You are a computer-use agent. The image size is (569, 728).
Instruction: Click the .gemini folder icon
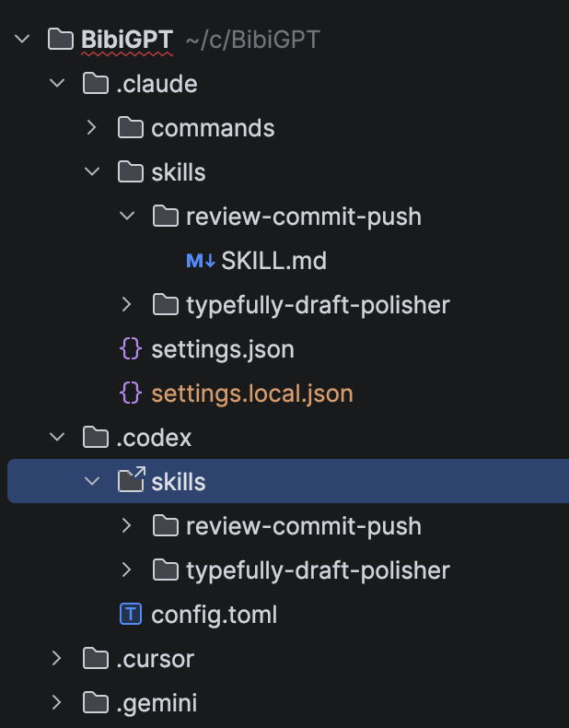tap(96, 702)
